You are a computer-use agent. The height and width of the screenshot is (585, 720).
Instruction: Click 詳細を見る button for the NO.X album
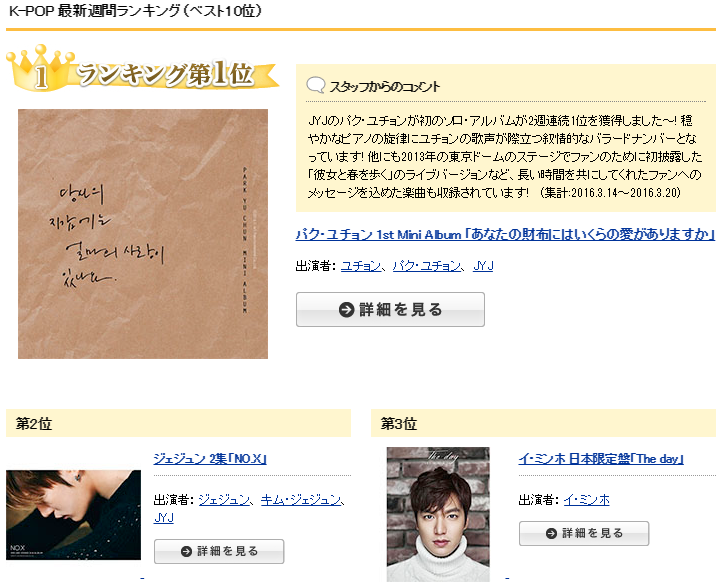point(219,551)
